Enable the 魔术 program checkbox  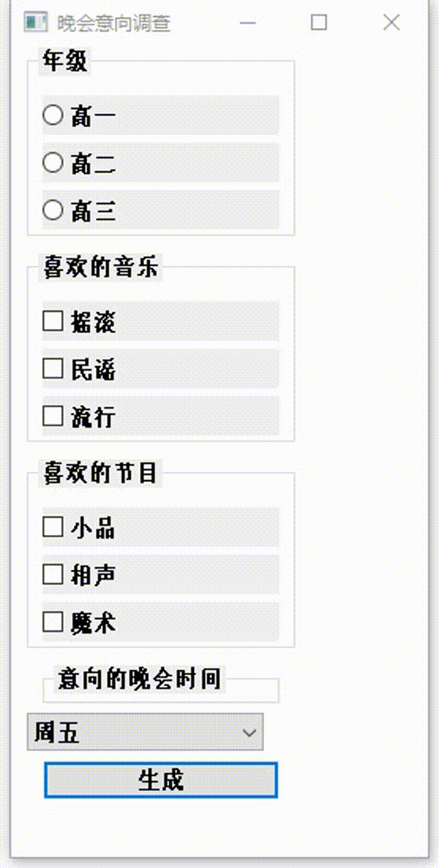pos(51,622)
